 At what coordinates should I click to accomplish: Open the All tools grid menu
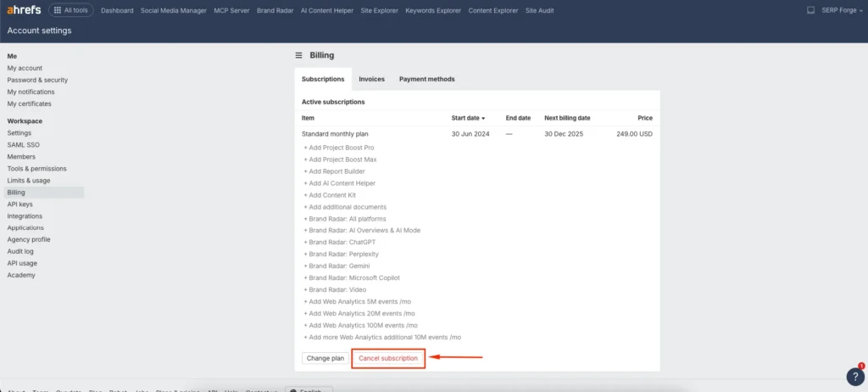71,10
